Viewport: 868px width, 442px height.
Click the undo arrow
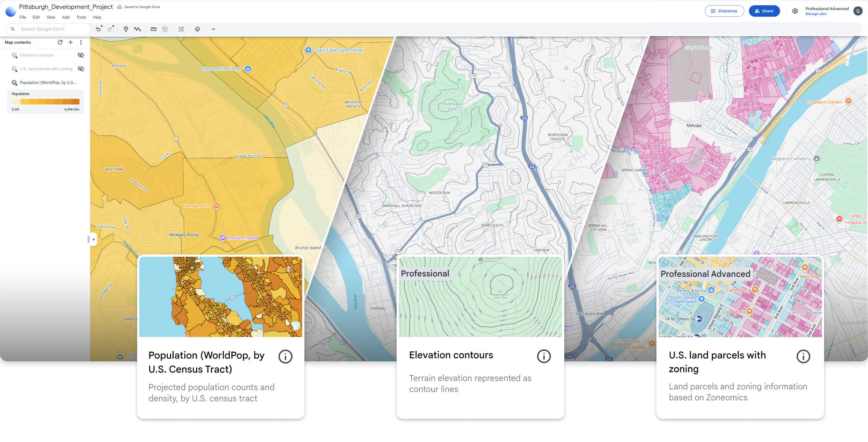point(98,29)
